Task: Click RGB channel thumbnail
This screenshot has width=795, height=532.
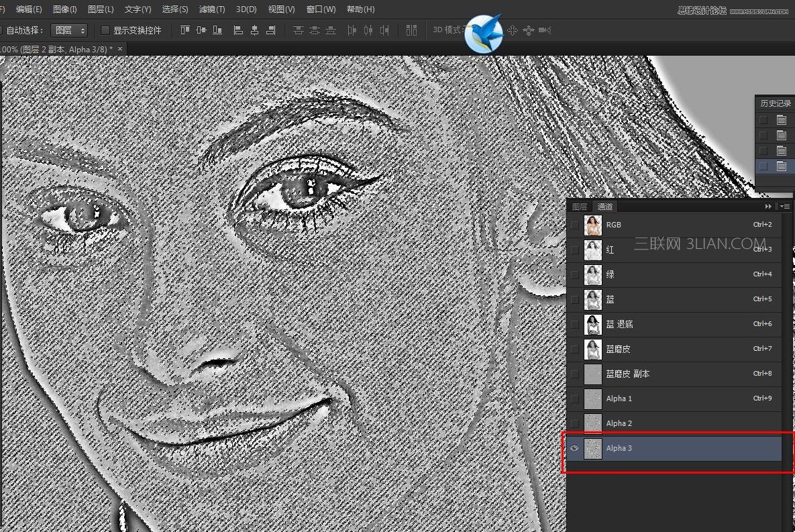Action: click(x=592, y=225)
